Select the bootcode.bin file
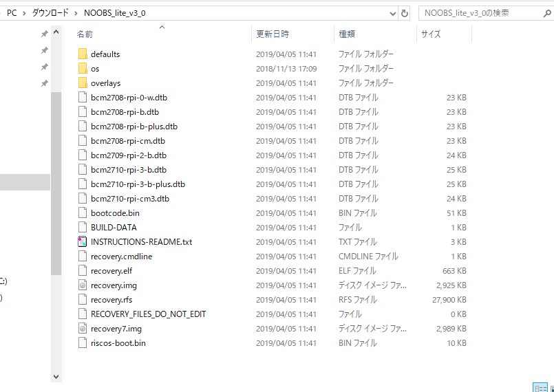The width and height of the screenshot is (554, 392). pyautogui.click(x=115, y=213)
